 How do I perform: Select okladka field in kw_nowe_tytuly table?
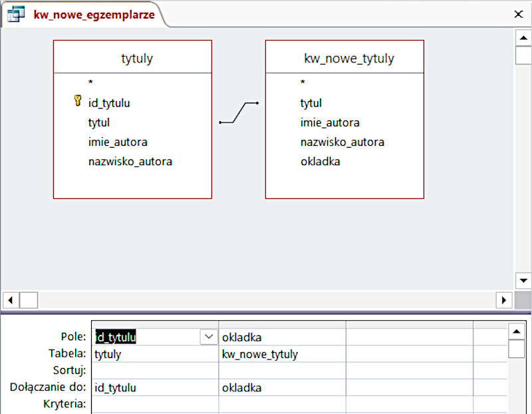(x=320, y=161)
